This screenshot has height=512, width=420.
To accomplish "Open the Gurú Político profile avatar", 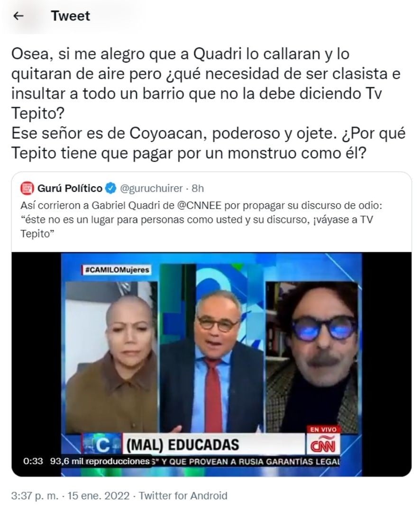I will (27, 188).
